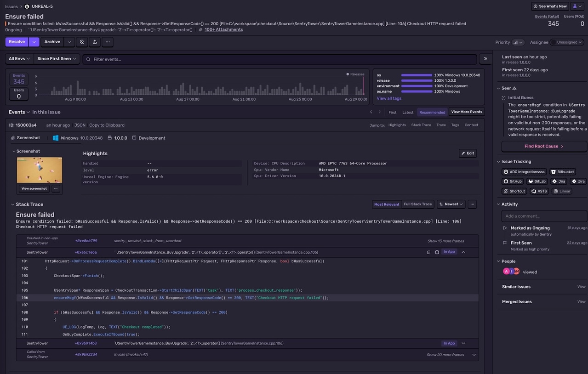The height and width of the screenshot is (374, 588).
Task: Jump to Tags section
Action: [455, 125]
